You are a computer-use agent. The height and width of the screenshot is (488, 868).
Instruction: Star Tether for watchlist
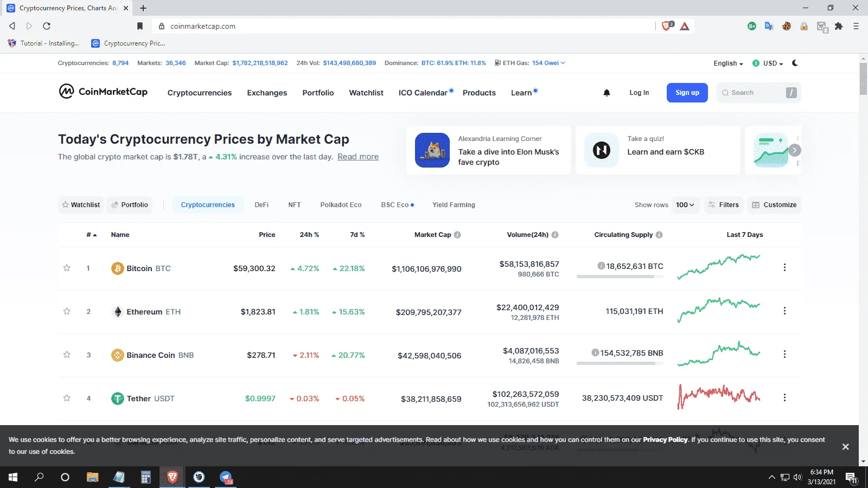point(67,398)
